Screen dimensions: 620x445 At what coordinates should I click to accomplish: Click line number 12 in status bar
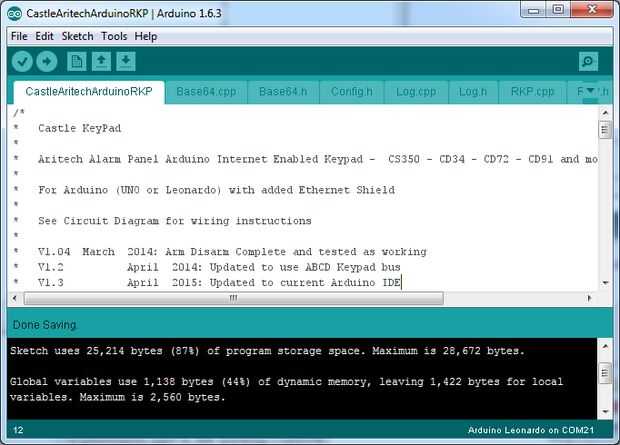(18, 430)
